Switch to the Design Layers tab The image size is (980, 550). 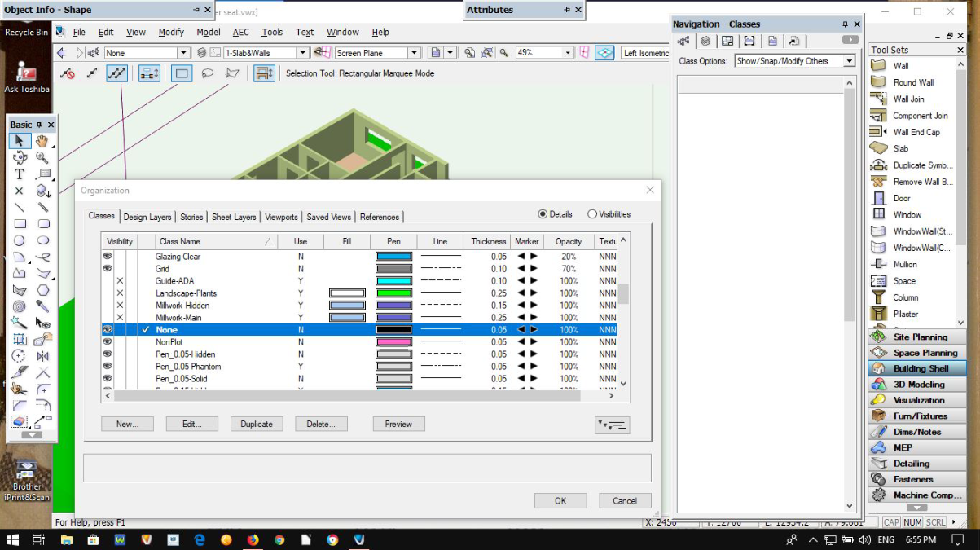click(x=147, y=217)
